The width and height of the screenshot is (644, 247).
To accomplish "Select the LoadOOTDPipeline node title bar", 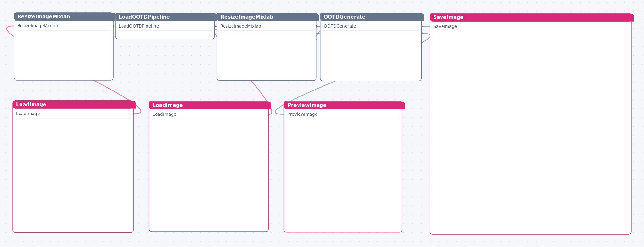I will tap(166, 17).
